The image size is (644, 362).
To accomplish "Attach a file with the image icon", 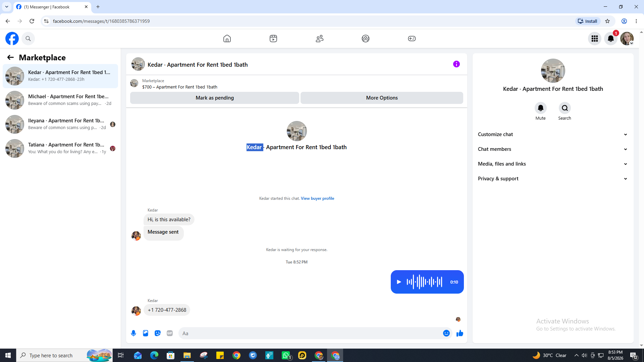I will (x=146, y=333).
